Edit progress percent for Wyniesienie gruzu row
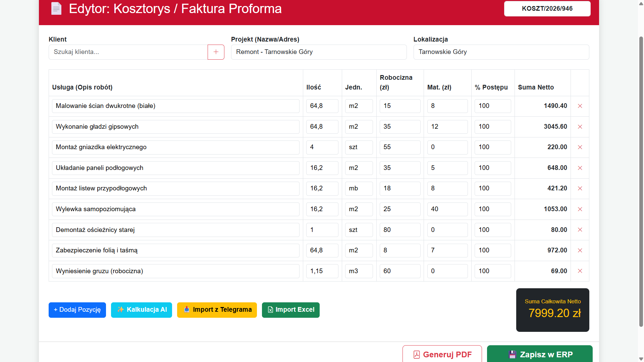The height and width of the screenshot is (362, 644). 493,271
